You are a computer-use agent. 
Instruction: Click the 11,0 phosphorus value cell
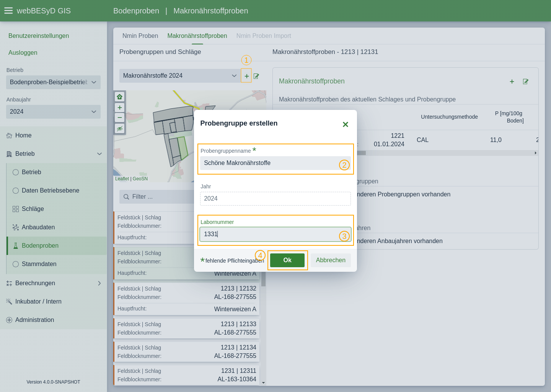[496, 140]
